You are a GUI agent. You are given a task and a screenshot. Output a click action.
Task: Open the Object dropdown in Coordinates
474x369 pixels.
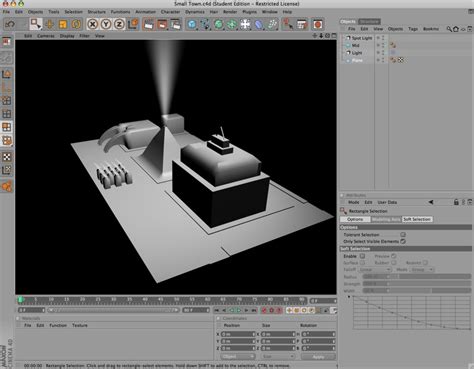[x=238, y=357]
